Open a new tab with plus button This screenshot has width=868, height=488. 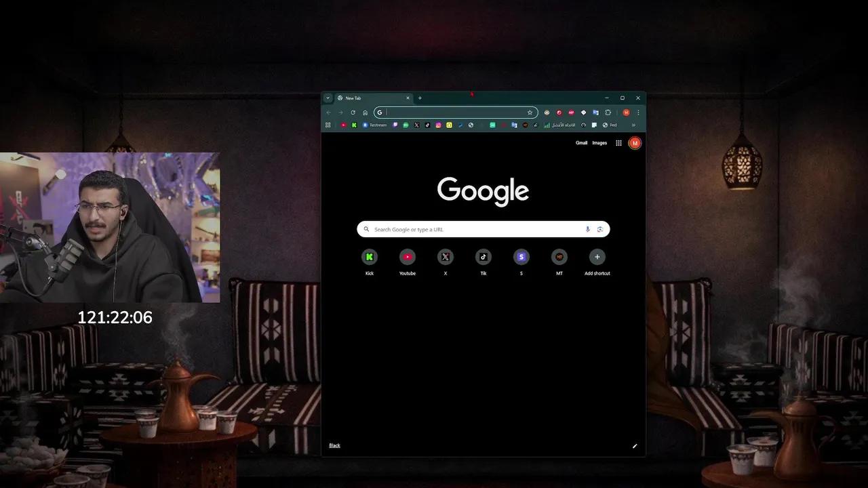point(420,98)
